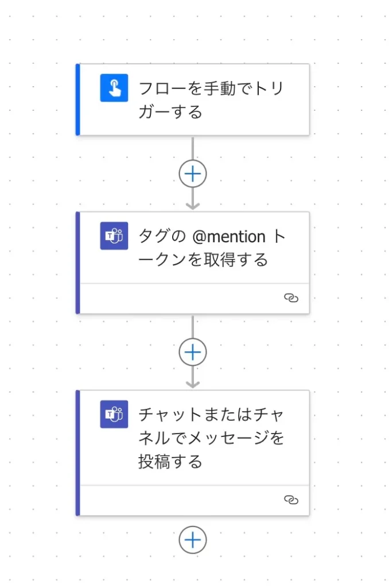Viewport: 389px width, 588px height.
Task: Select the タグの @mention トークンを取得する title text
Action: (x=211, y=247)
